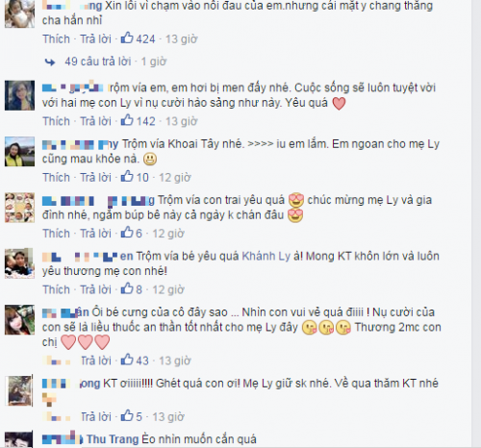
Task: Click thumbs-up icon showing 424 likes
Action: [x=127, y=38]
